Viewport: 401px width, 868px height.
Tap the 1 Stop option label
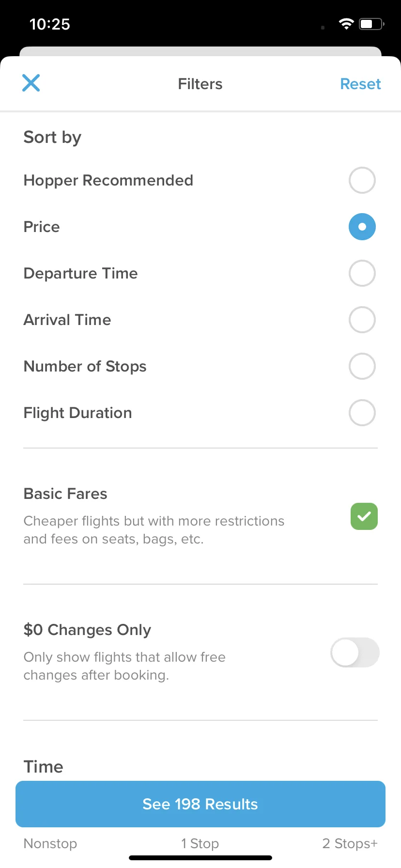pyautogui.click(x=200, y=843)
